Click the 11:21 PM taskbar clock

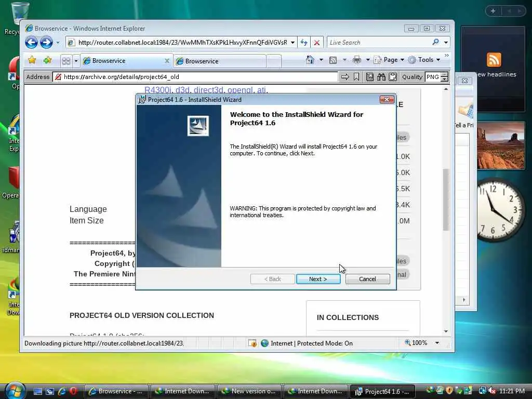click(x=512, y=391)
